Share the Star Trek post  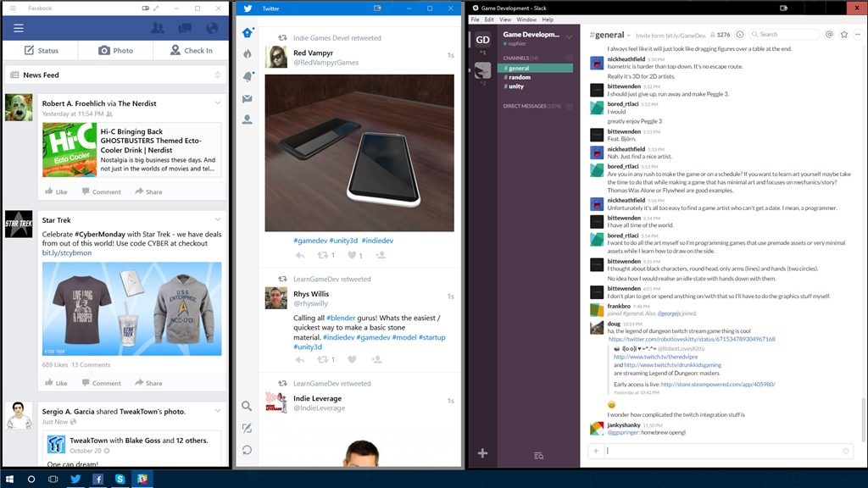[148, 383]
